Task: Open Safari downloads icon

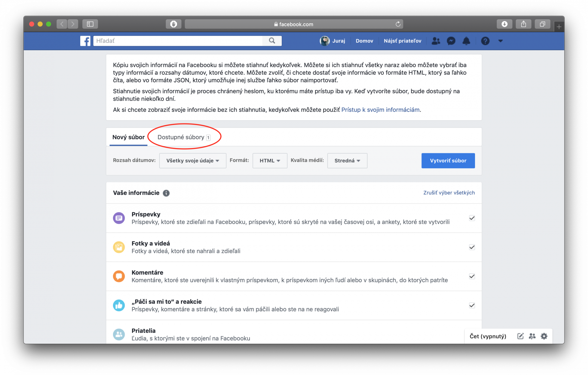Action: pos(504,24)
